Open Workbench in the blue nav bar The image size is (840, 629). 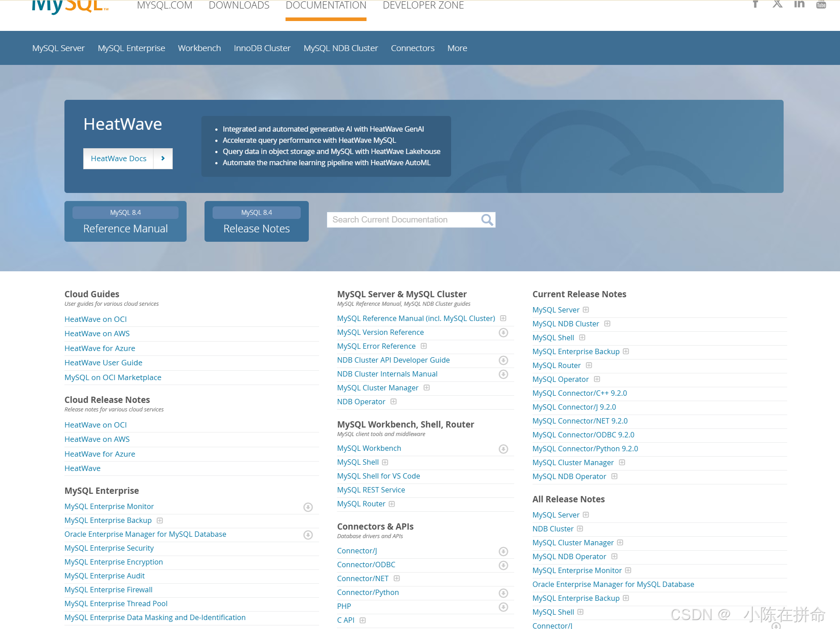[x=199, y=48]
